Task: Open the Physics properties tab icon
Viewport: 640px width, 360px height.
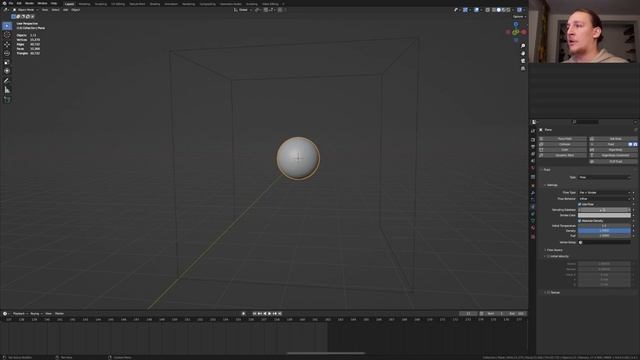Action: [x=533, y=207]
